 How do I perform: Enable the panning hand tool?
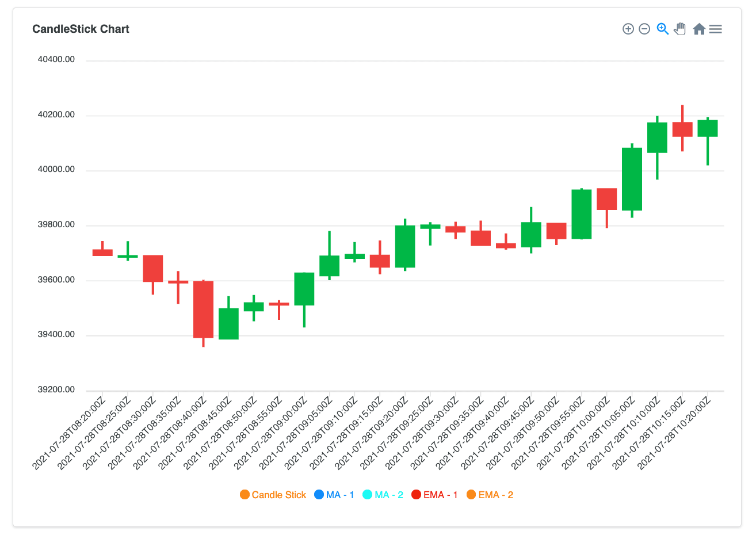tap(680, 29)
